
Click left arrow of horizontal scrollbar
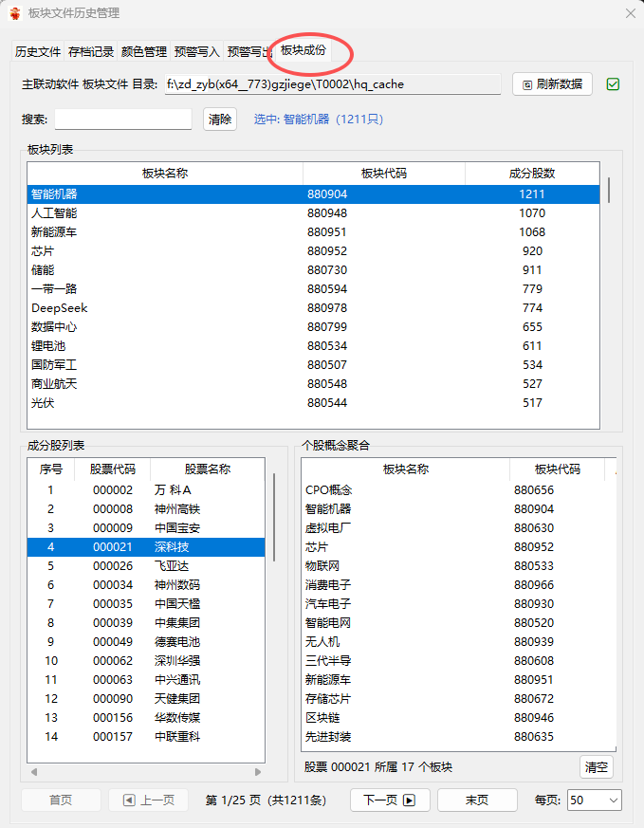[x=34, y=772]
